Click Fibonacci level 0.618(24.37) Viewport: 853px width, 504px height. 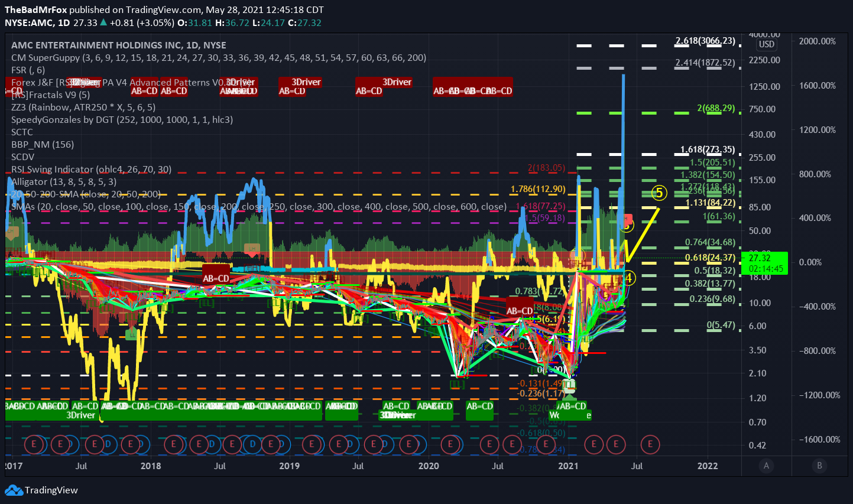coord(711,258)
